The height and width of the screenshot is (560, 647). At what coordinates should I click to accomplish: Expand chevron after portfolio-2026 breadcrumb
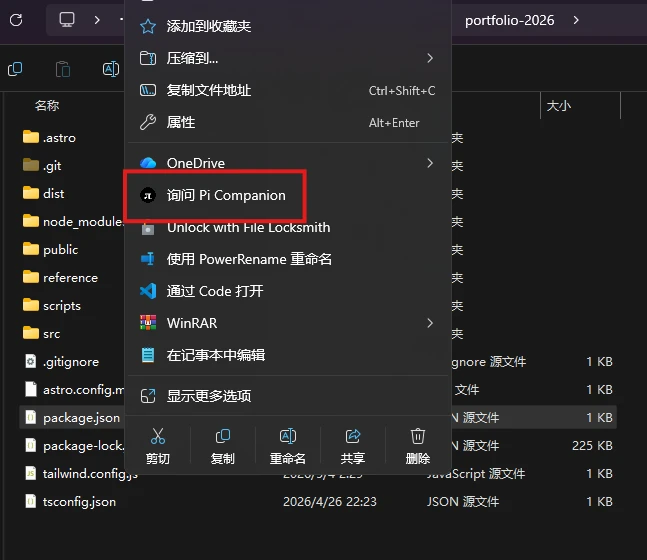click(576, 20)
